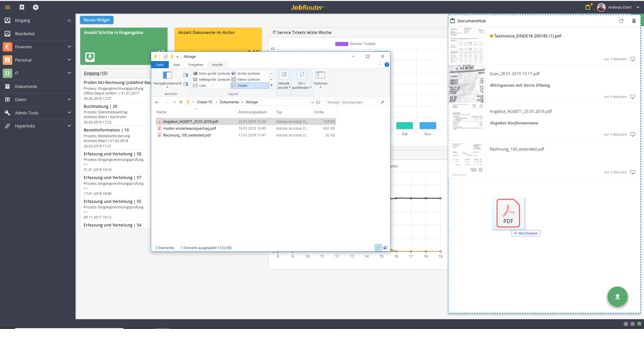Click the details pane icon in Bereiche group
This screenshot has height=362, width=644.
click(186, 84)
